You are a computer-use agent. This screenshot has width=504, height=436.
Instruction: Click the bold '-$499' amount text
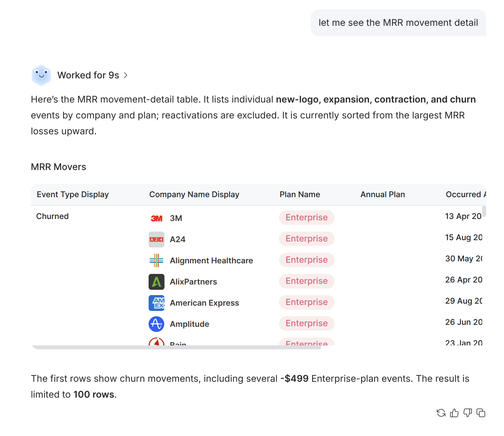(x=295, y=379)
